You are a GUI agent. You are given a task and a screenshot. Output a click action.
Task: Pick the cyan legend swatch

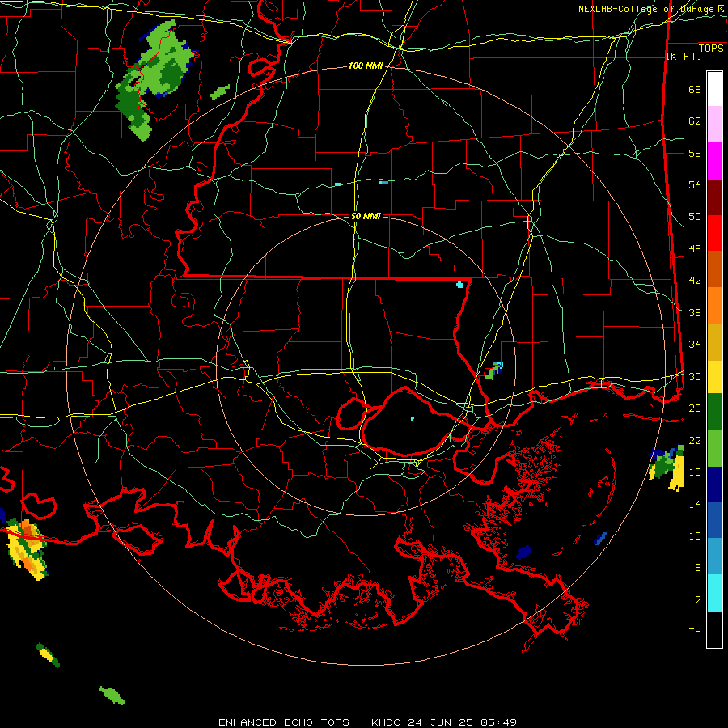click(x=714, y=593)
